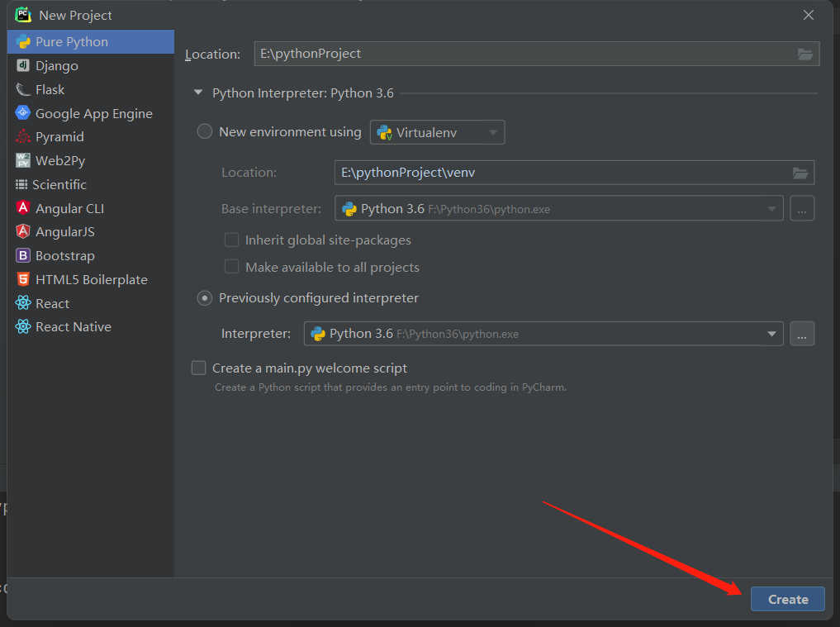Screen dimensions: 840x627
Task: Click Virtualenv icon in environment dropdown
Action: 385,132
